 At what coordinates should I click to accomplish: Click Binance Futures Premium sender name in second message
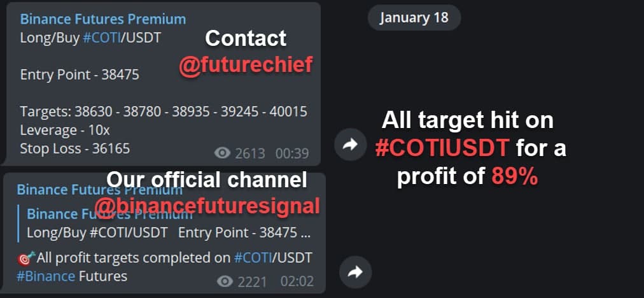click(x=100, y=190)
